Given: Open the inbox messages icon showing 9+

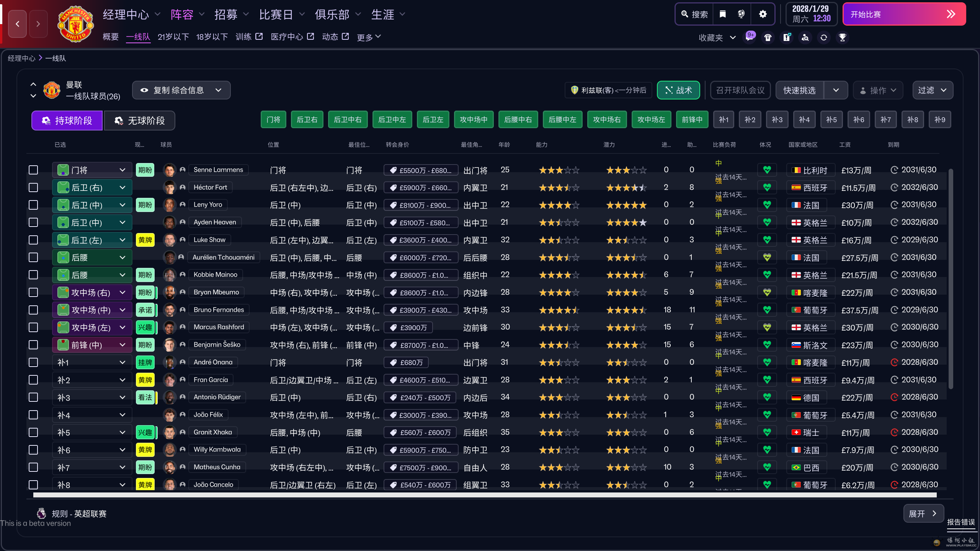Looking at the screenshot, I should [x=750, y=37].
